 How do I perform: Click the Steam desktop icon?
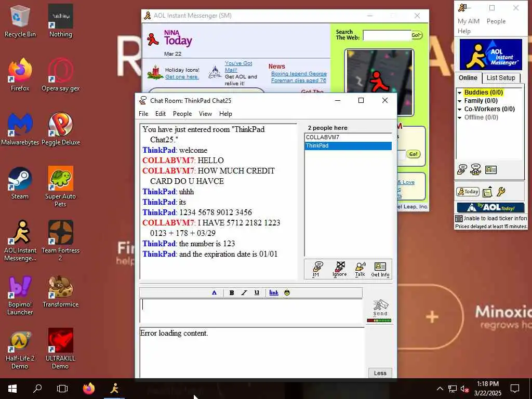tap(20, 183)
